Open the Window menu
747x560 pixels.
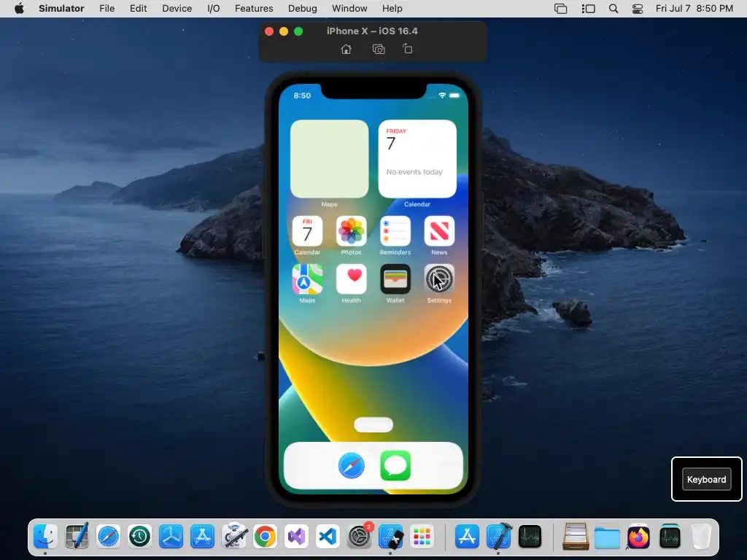(349, 9)
